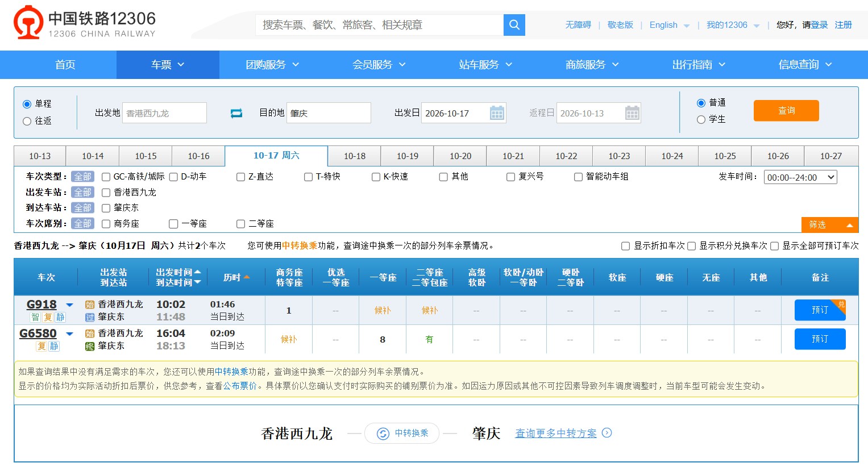
Task: Switch to the 10-16 date tab
Action: 198,156
